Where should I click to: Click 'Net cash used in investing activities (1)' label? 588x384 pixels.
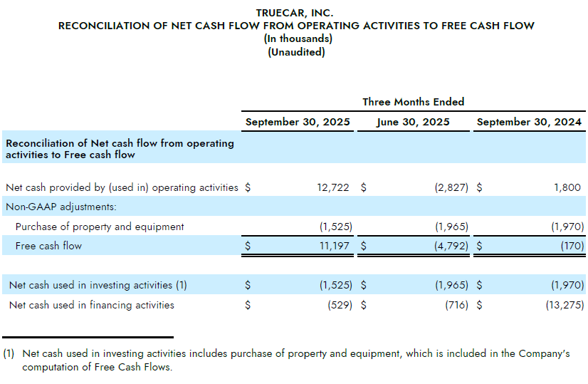click(98, 285)
